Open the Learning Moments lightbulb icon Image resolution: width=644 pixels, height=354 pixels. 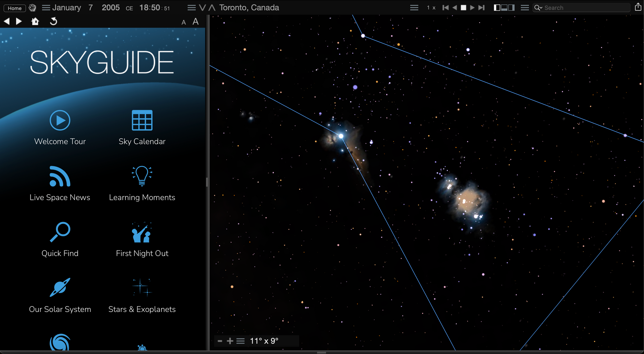[x=142, y=176]
